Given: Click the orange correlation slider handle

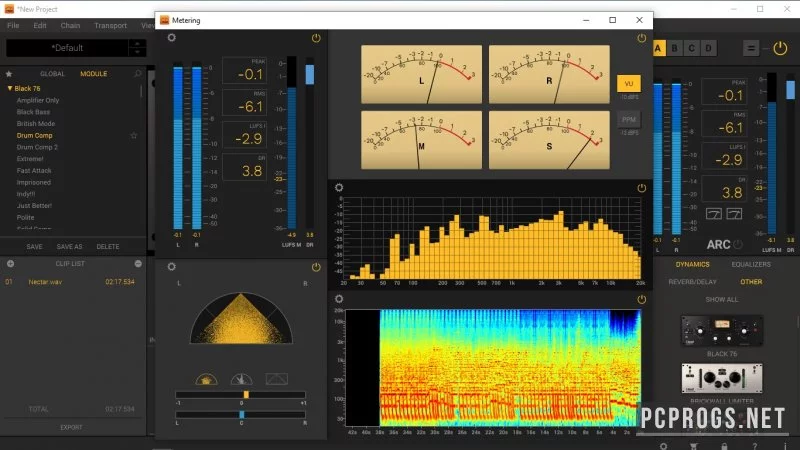Looking at the screenshot, I should 246,394.
